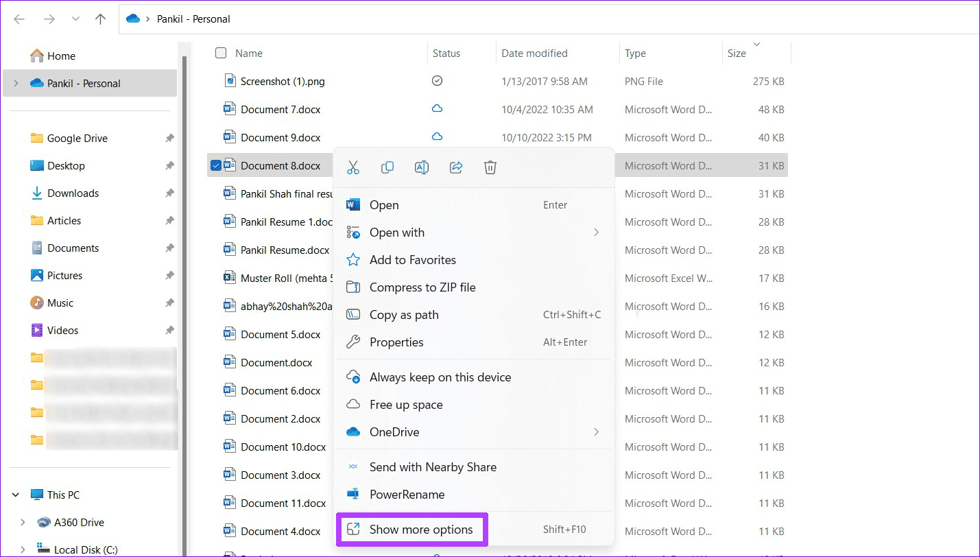Select the Document 5.docx file
980x557 pixels.
coord(280,334)
